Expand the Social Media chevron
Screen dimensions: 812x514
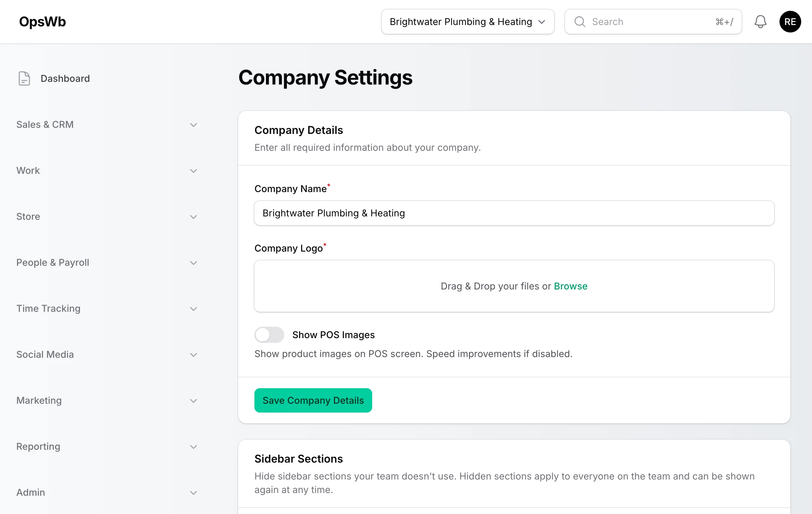tap(194, 355)
